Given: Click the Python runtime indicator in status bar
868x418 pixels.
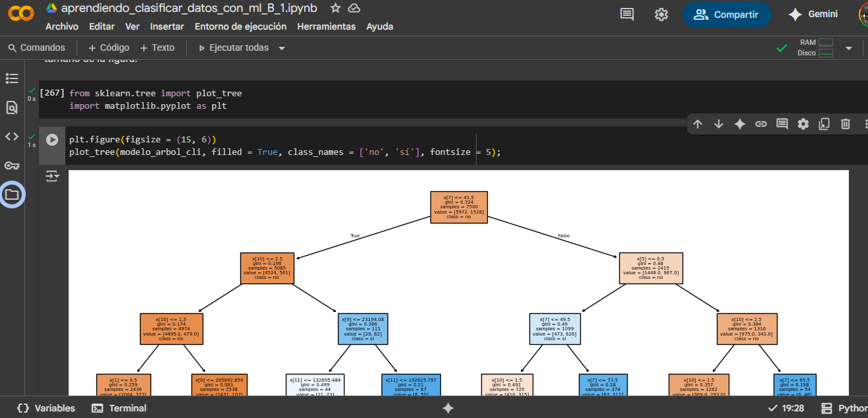Looking at the screenshot, I should [x=843, y=408].
